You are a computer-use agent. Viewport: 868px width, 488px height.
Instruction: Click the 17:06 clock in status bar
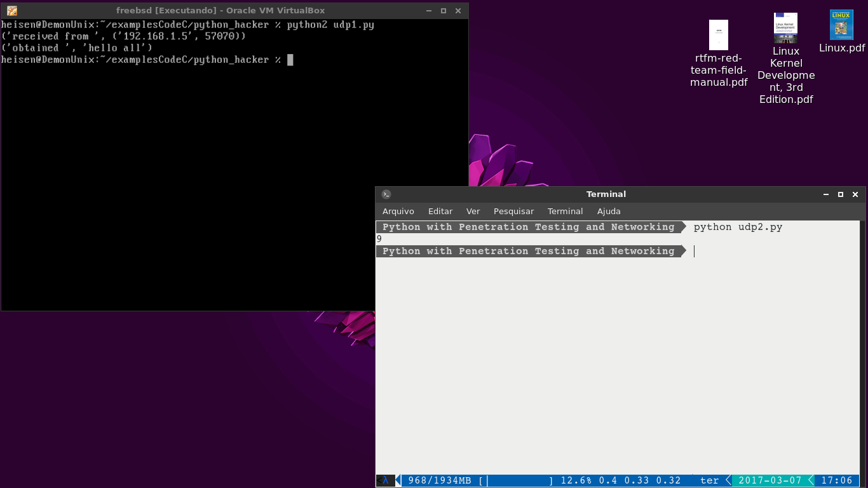pyautogui.click(x=837, y=480)
